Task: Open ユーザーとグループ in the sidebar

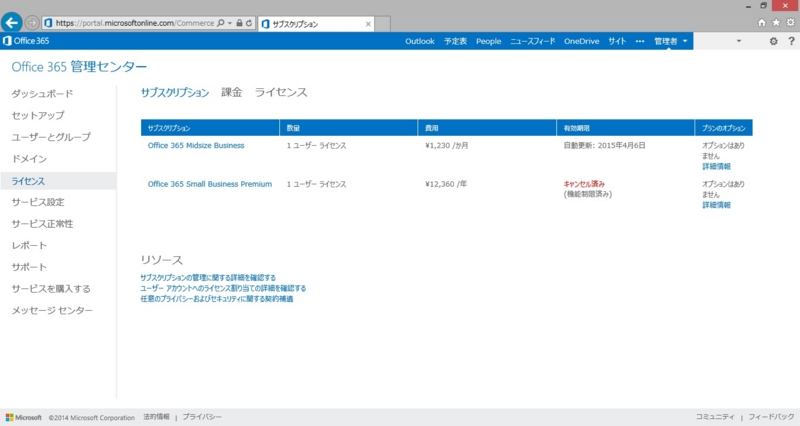Action: (x=51, y=137)
